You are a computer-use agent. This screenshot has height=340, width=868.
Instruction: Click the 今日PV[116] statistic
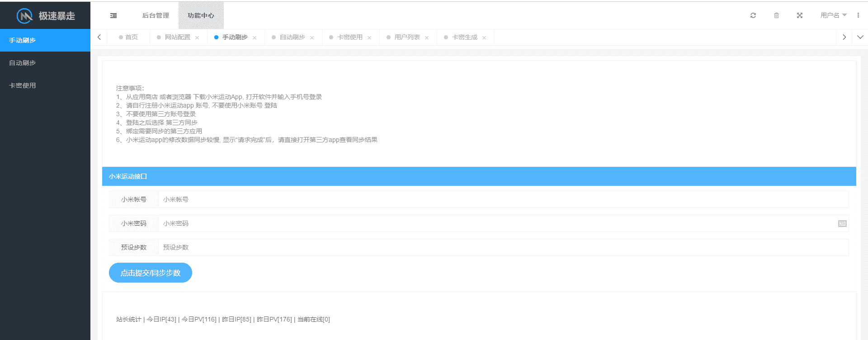[x=199, y=319]
